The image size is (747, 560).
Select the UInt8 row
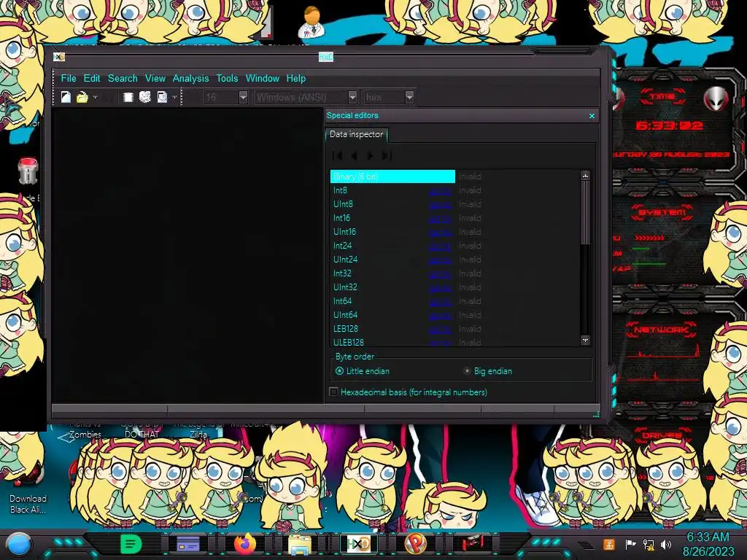click(455, 204)
